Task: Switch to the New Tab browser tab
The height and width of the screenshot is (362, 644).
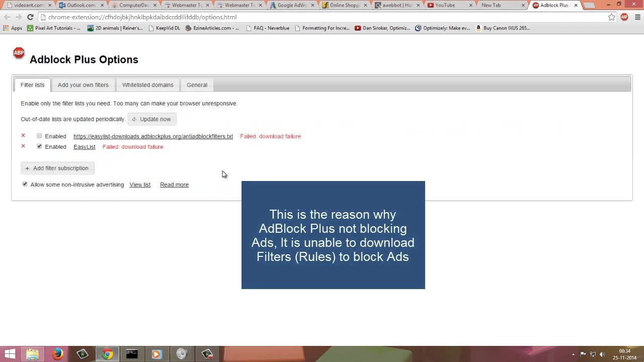Action: (x=502, y=6)
